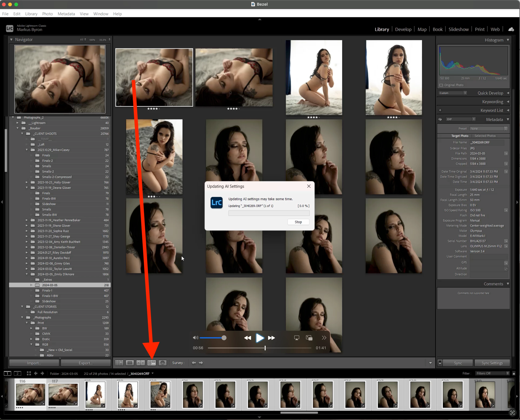Switch to Grid view icon
Image resolution: width=520 pixels, height=420 pixels.
point(119,363)
